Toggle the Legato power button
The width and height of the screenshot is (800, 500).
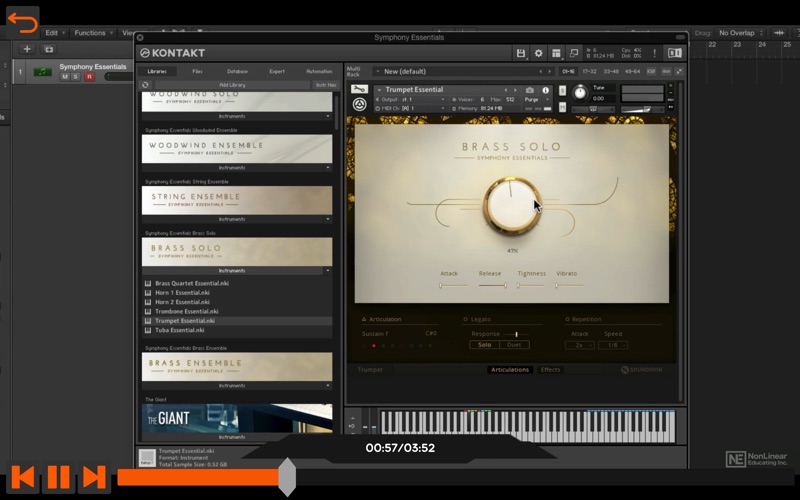coord(465,319)
